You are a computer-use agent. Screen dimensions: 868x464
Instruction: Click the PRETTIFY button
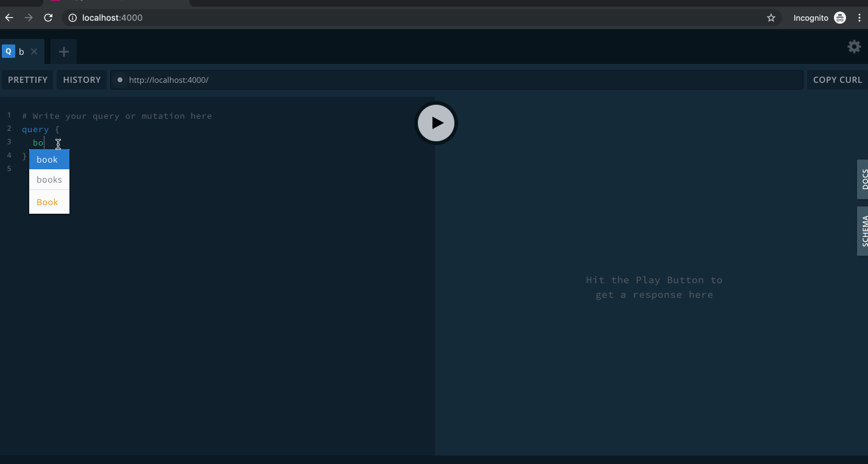coord(27,79)
